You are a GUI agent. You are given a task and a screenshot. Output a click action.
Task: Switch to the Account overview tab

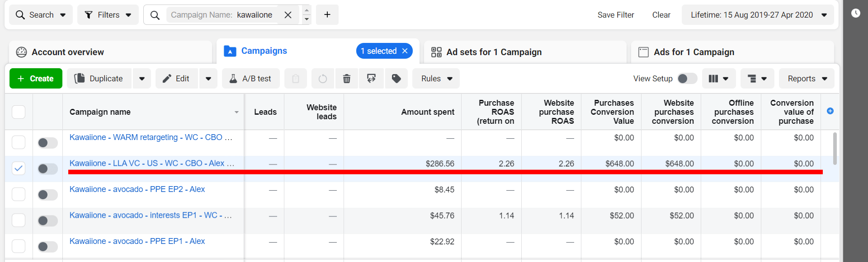(68, 52)
